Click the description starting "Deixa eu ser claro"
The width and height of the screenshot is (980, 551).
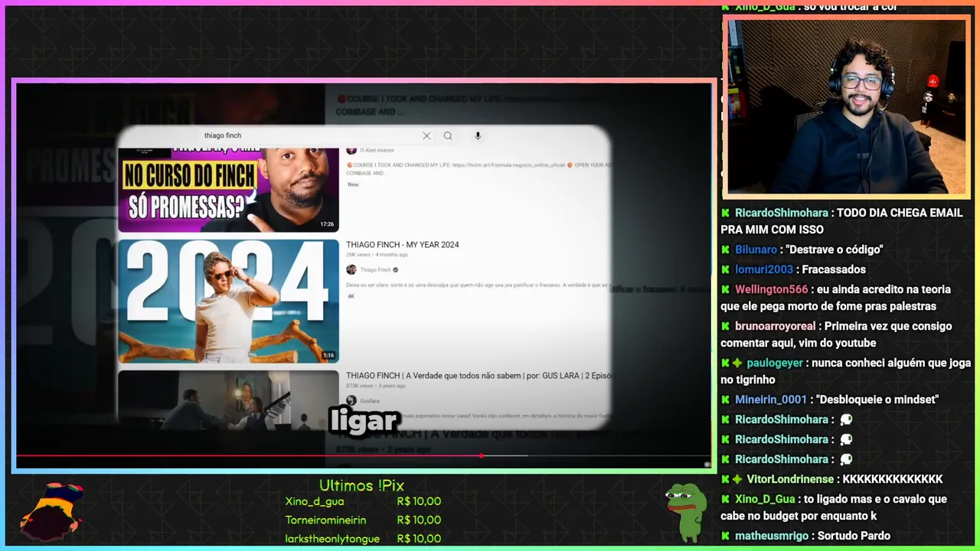point(479,285)
